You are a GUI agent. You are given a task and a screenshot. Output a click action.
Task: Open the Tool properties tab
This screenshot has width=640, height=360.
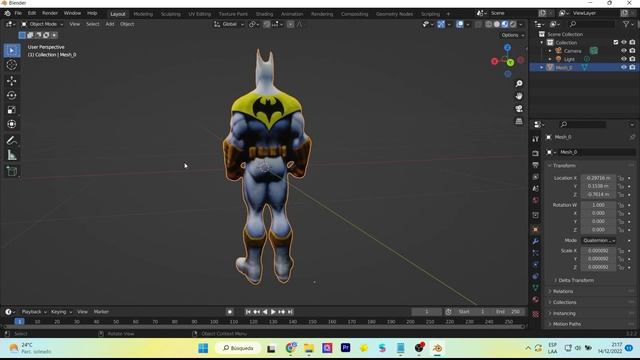point(536,140)
